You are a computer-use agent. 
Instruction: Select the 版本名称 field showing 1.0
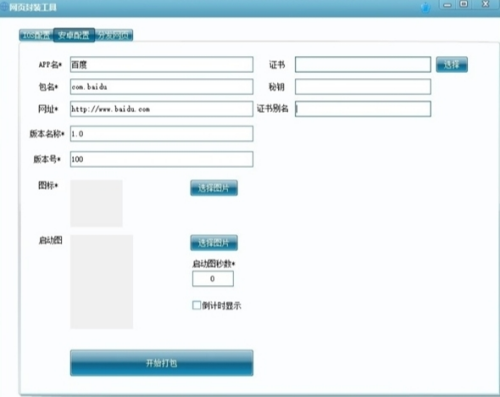[x=162, y=134]
